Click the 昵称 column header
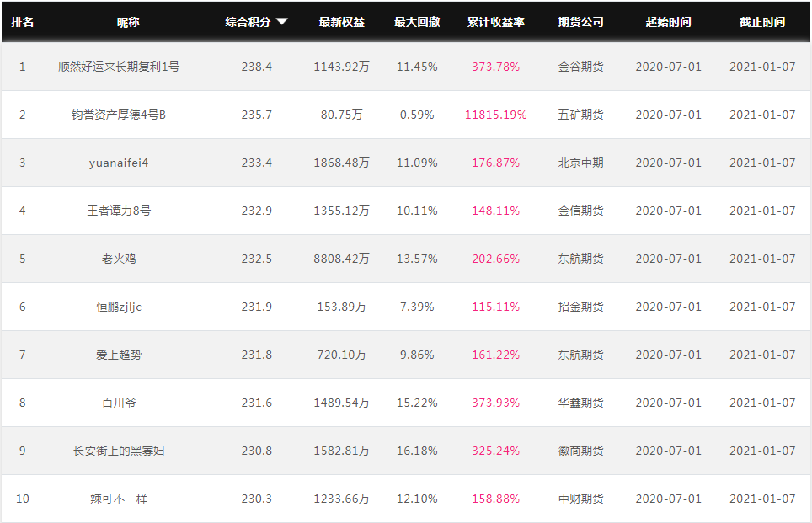 pyautogui.click(x=128, y=22)
